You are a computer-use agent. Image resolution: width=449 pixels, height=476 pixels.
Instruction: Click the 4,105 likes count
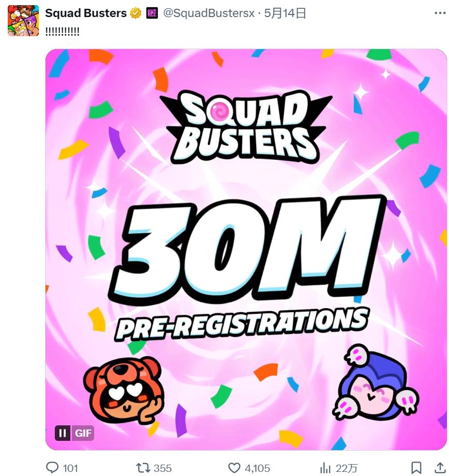pos(257,468)
